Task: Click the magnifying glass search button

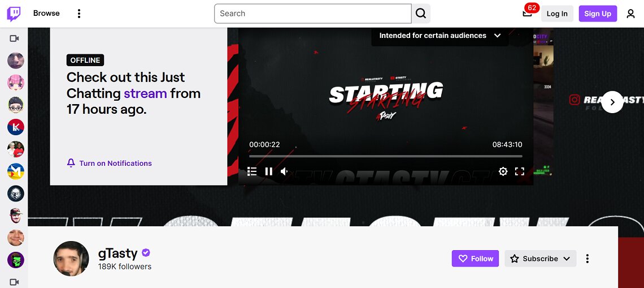Action: (420, 14)
